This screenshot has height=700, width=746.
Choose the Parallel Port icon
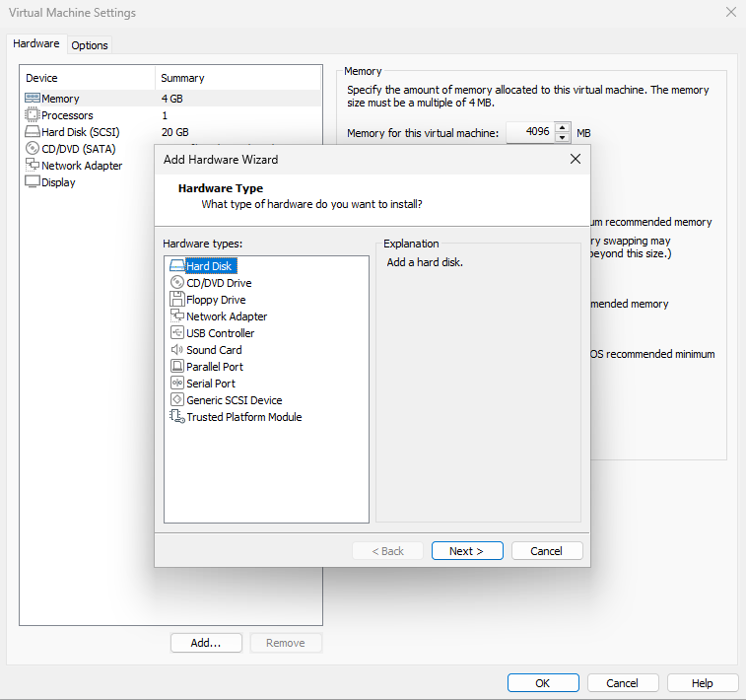pyautogui.click(x=177, y=367)
